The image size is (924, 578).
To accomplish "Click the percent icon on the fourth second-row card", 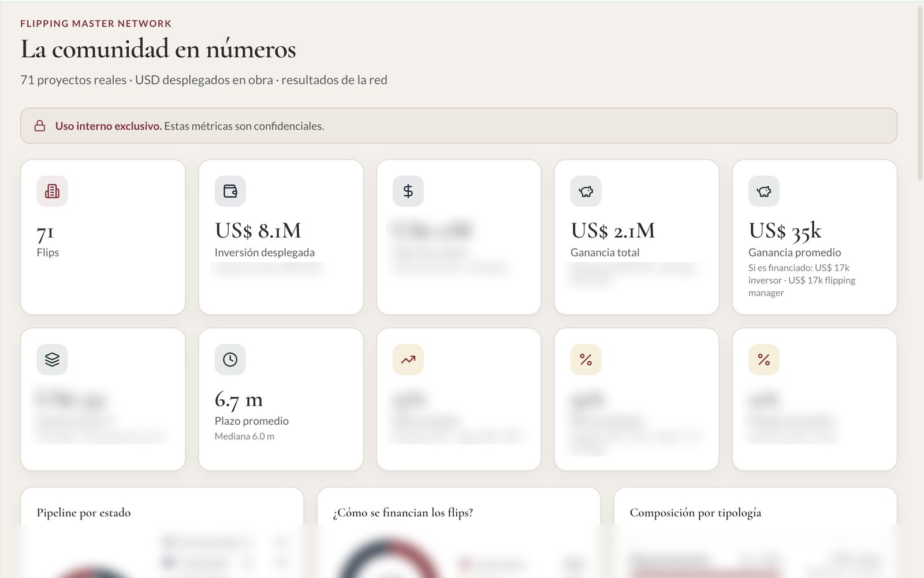I will (x=586, y=360).
